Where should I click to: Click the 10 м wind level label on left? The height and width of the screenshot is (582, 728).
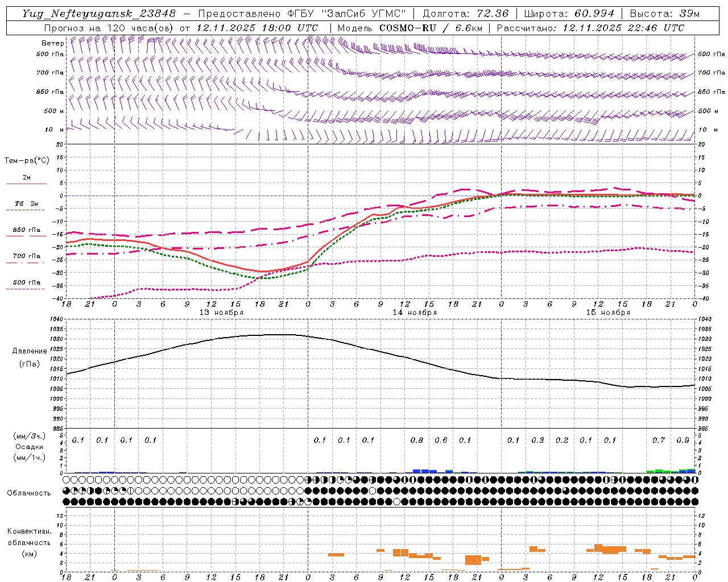[54, 130]
